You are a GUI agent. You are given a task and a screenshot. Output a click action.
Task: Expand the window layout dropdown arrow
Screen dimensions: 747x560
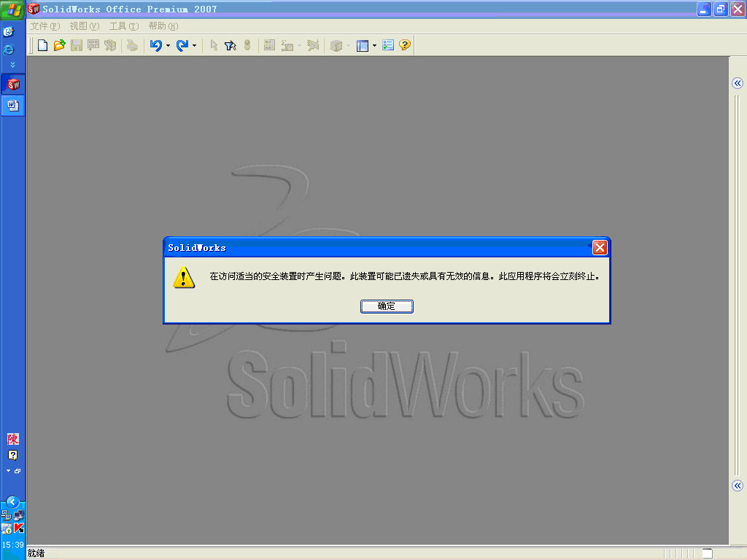coord(374,46)
